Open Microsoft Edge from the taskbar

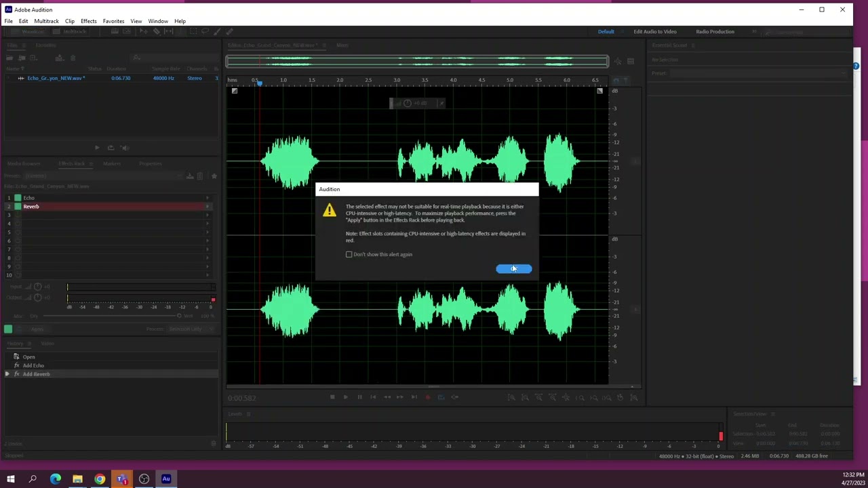click(56, 479)
